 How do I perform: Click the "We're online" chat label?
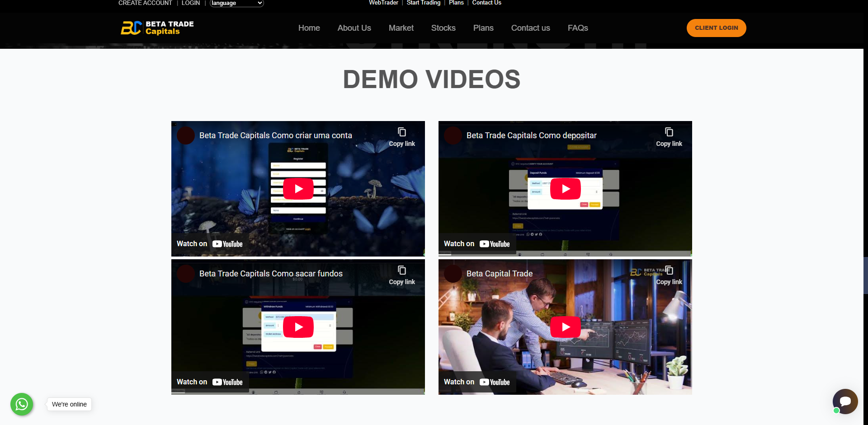pyautogui.click(x=69, y=404)
